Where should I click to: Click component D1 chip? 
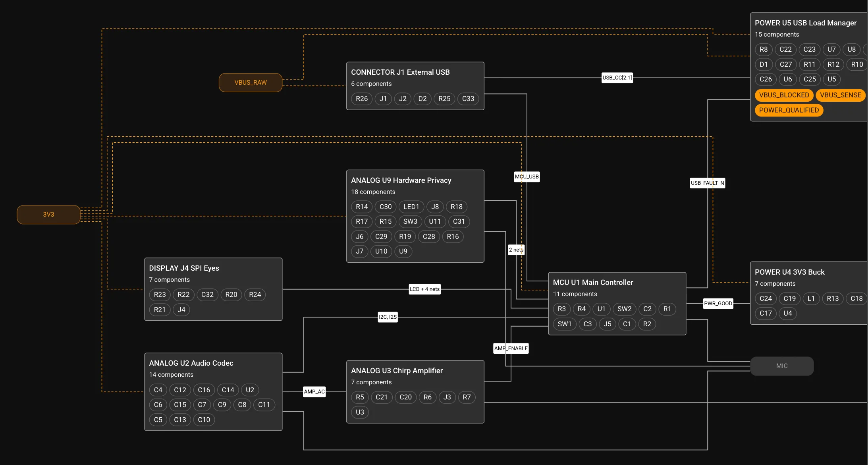click(x=764, y=65)
